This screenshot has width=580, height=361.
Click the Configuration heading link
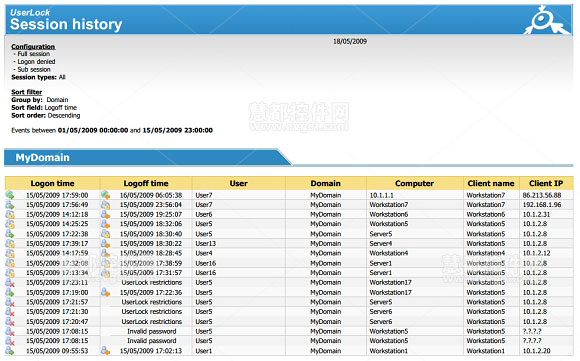click(33, 47)
